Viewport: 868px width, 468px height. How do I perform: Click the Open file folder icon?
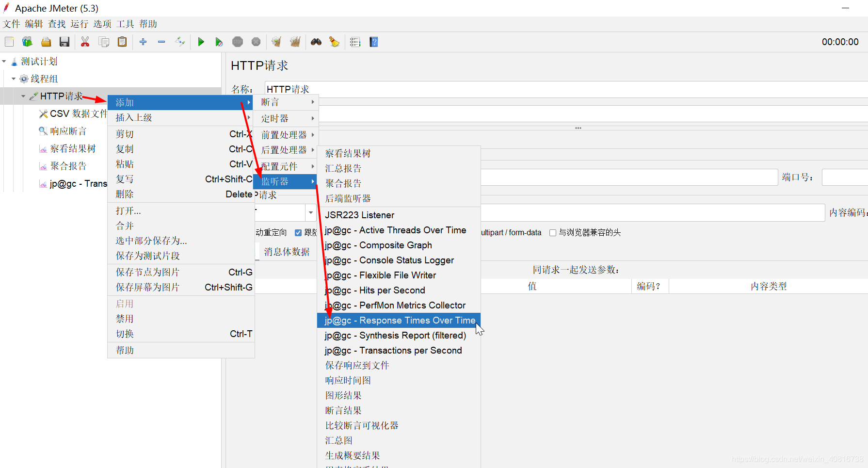[x=46, y=42]
